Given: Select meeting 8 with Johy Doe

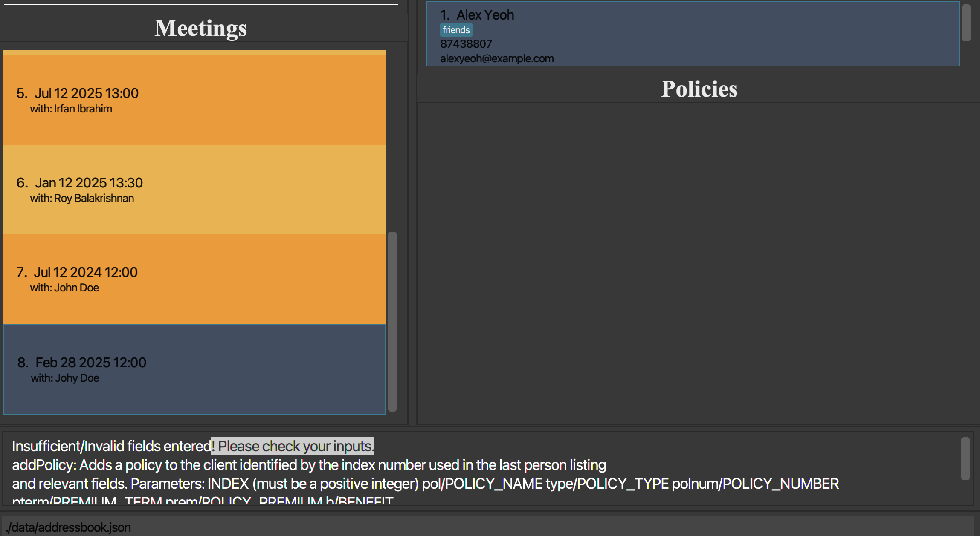Looking at the screenshot, I should click(194, 369).
